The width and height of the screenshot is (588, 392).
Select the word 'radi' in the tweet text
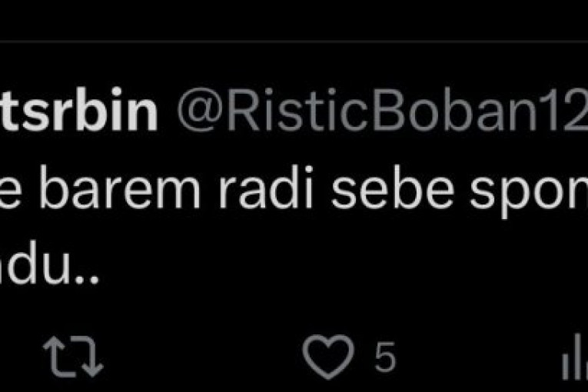coord(265,187)
